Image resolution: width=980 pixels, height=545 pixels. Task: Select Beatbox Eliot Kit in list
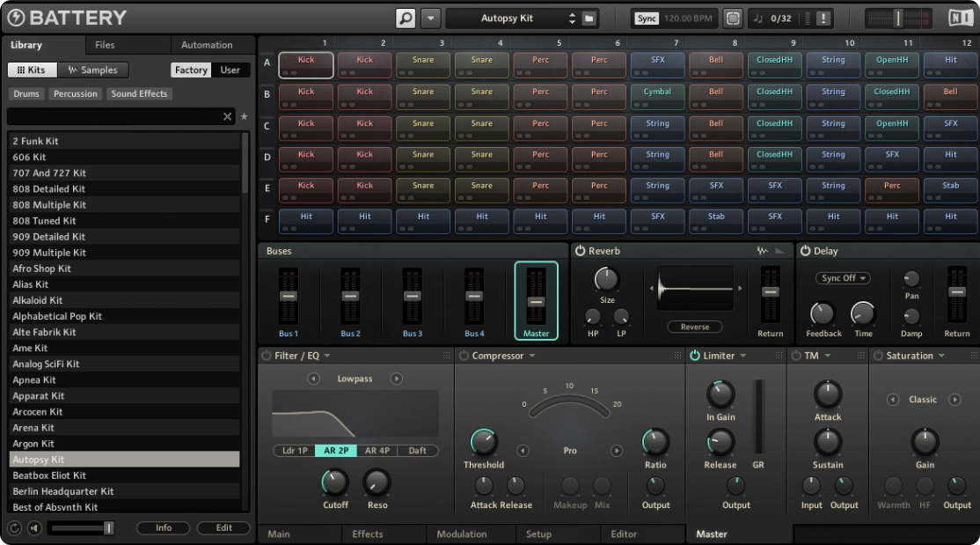(124, 475)
